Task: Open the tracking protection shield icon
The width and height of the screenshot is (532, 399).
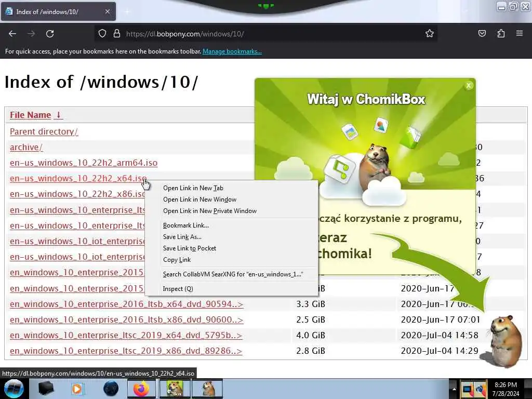Action: tap(102, 34)
